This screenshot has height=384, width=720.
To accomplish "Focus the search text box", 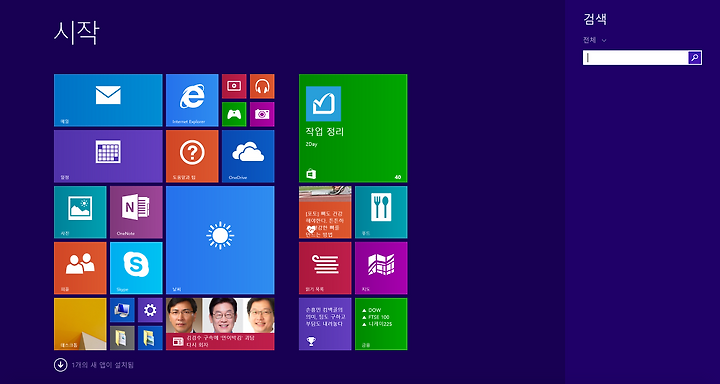I will [635, 58].
